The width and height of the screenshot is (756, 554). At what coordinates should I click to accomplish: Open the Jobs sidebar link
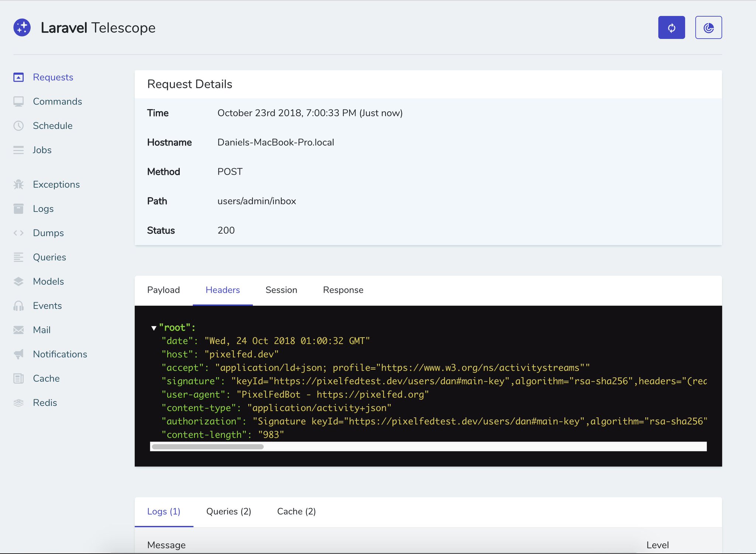point(42,150)
